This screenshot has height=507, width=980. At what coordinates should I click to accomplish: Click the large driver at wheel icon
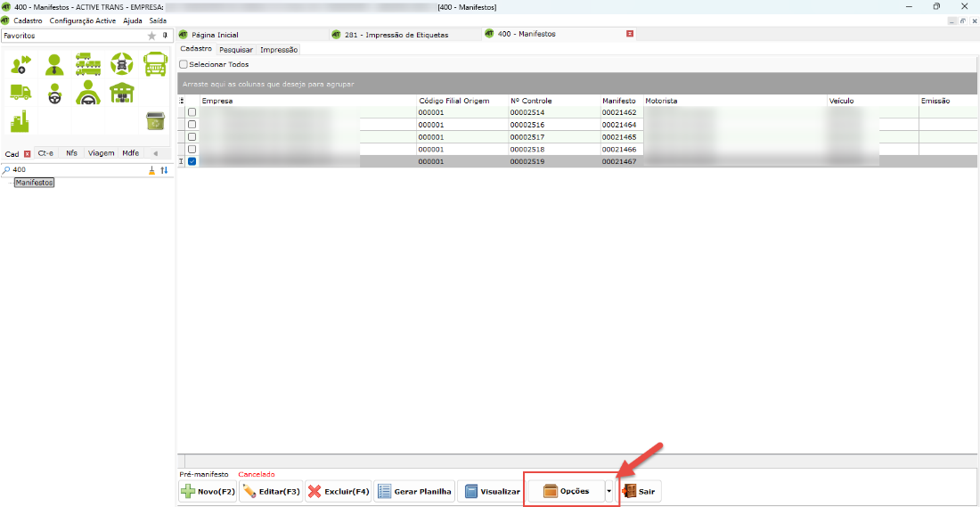pyautogui.click(x=88, y=93)
